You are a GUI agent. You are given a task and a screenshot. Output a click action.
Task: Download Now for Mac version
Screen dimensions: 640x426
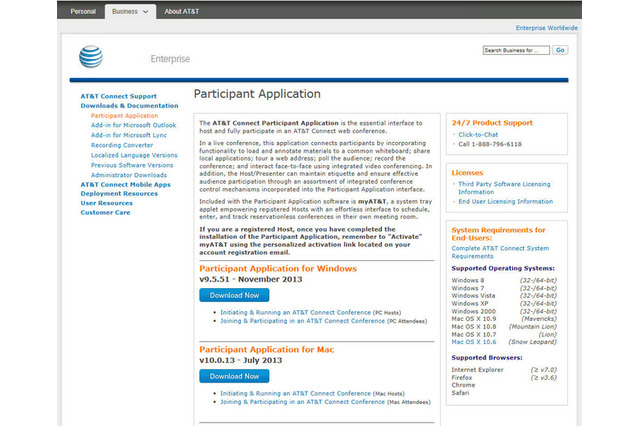(x=234, y=376)
